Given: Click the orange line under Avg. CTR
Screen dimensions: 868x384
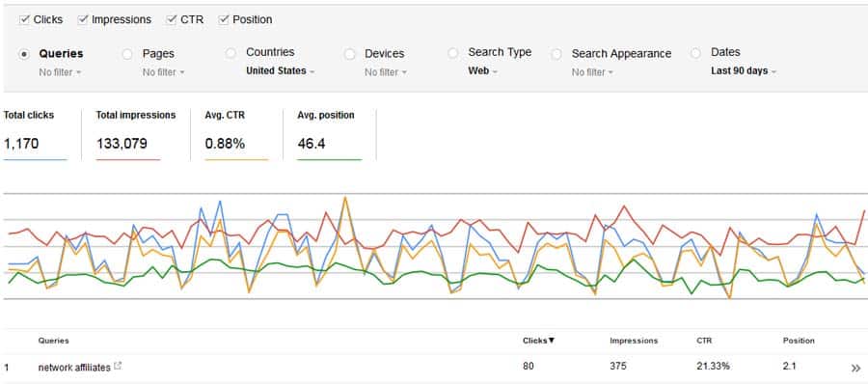Looking at the screenshot, I should tap(237, 160).
